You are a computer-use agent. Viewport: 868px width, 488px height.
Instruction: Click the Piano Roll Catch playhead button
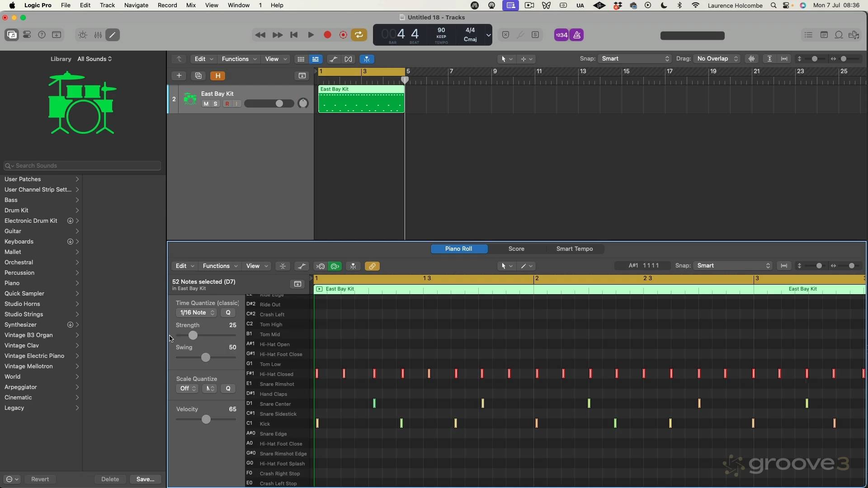[353, 266]
